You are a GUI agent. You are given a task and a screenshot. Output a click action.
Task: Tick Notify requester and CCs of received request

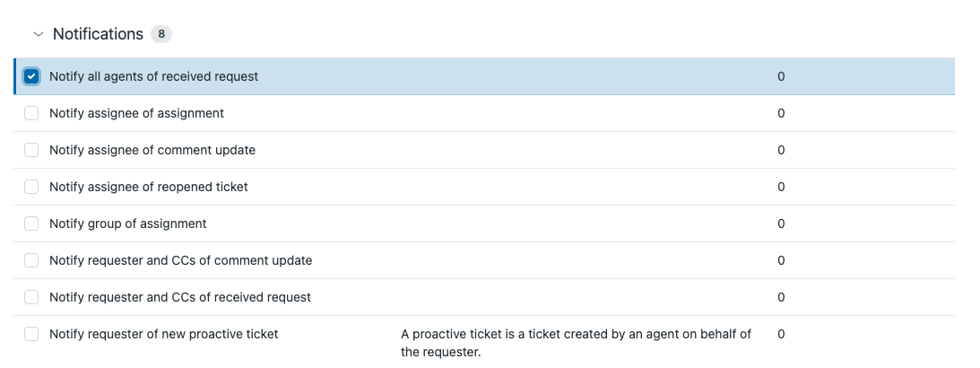[x=31, y=297]
